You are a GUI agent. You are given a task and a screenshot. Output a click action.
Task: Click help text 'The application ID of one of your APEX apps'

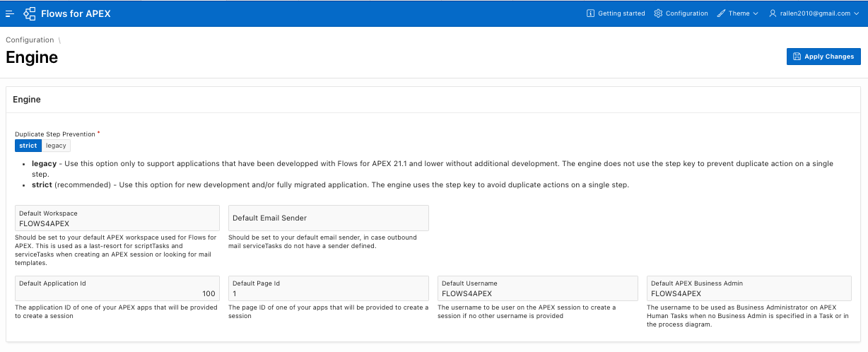(116, 312)
